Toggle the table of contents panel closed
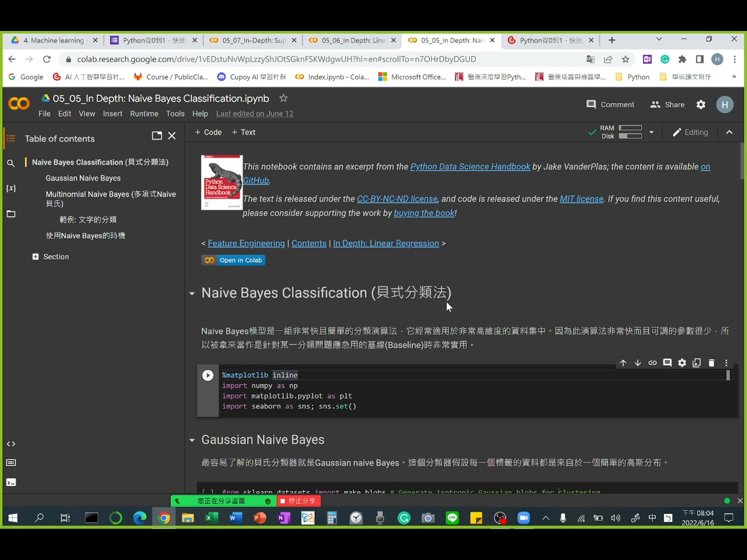747x560 pixels. (x=172, y=135)
